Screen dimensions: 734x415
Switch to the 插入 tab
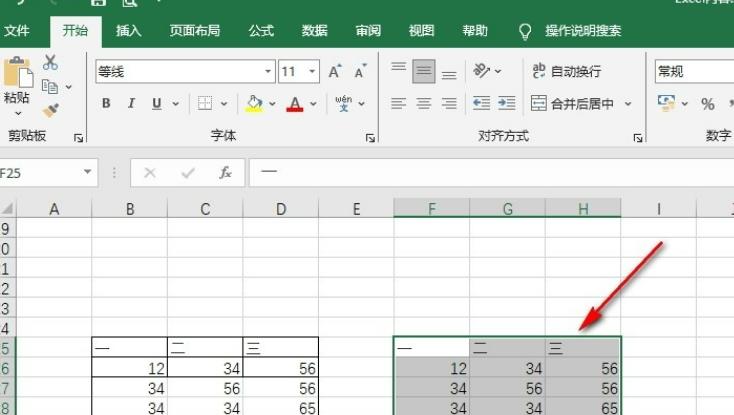[129, 31]
